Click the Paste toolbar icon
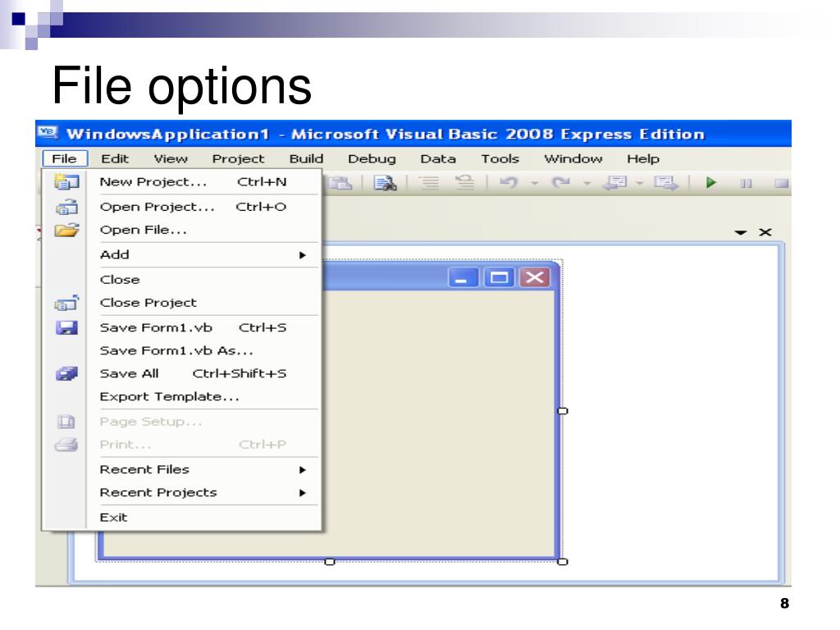840x630 pixels. [x=340, y=183]
